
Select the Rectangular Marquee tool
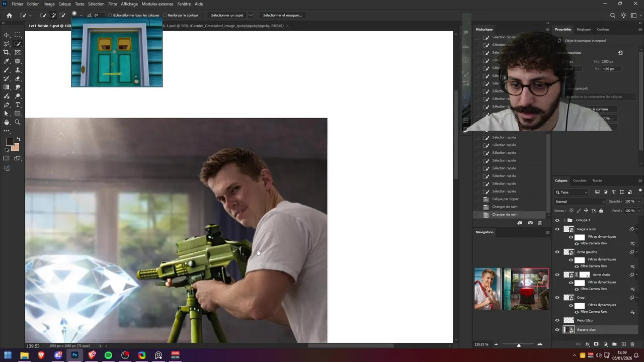(x=18, y=35)
